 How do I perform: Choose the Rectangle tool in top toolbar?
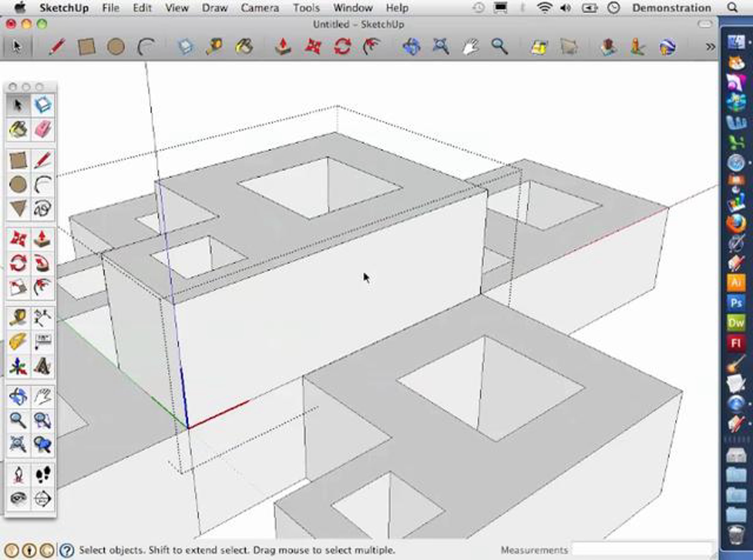pyautogui.click(x=86, y=46)
